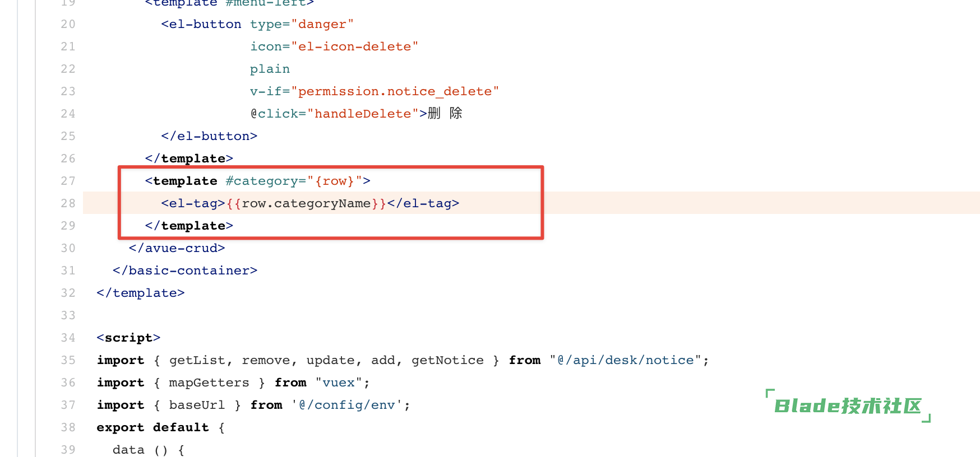Viewport: 980px width, 457px height.
Task: Click line number 20 in the gutter
Action: click(x=68, y=24)
